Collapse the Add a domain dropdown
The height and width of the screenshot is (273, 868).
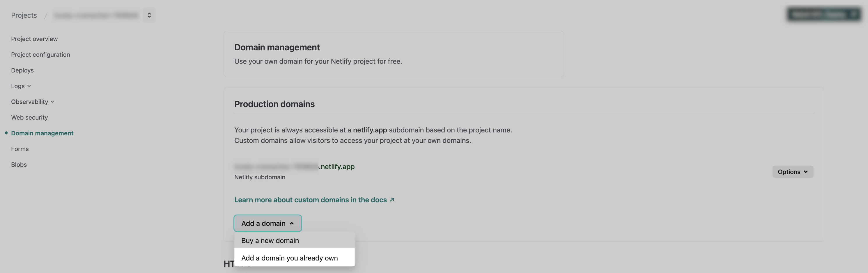point(268,223)
